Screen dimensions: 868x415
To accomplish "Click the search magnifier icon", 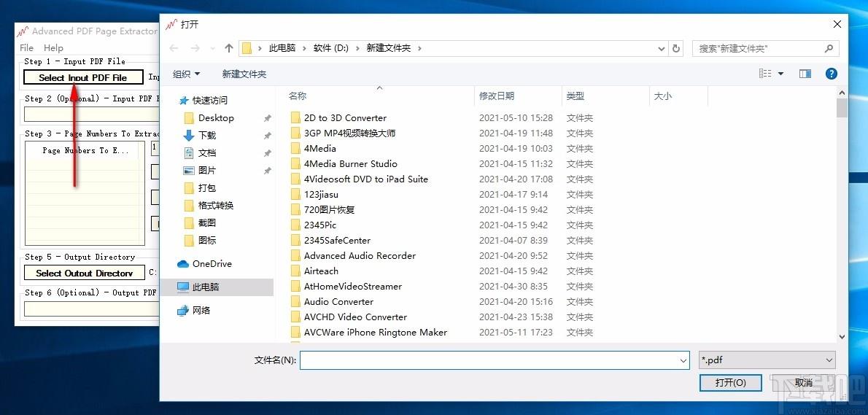I will 829,48.
